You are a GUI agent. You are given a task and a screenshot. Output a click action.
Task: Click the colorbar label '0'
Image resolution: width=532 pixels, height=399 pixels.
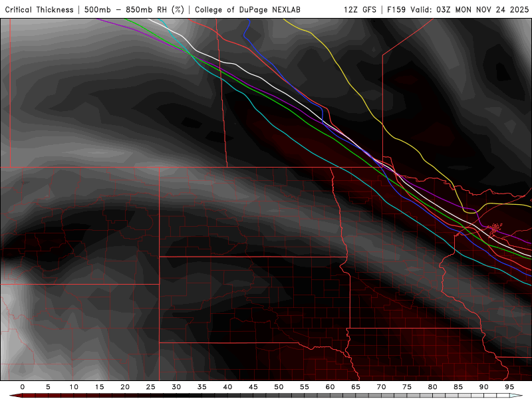[x=23, y=387]
